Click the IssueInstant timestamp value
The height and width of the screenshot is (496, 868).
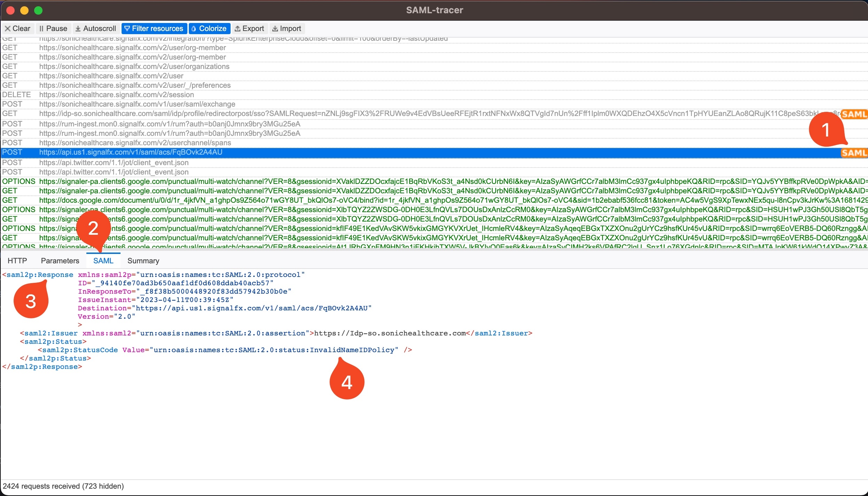tap(185, 300)
